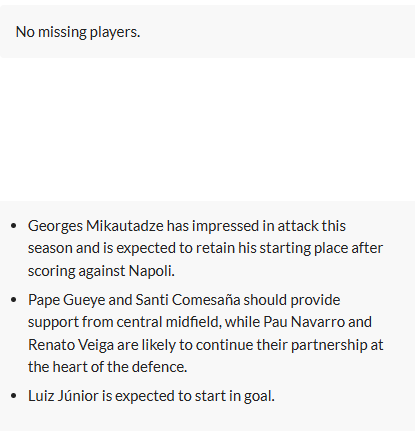Click the second bullet point marker
The image size is (415, 431).
point(14,300)
